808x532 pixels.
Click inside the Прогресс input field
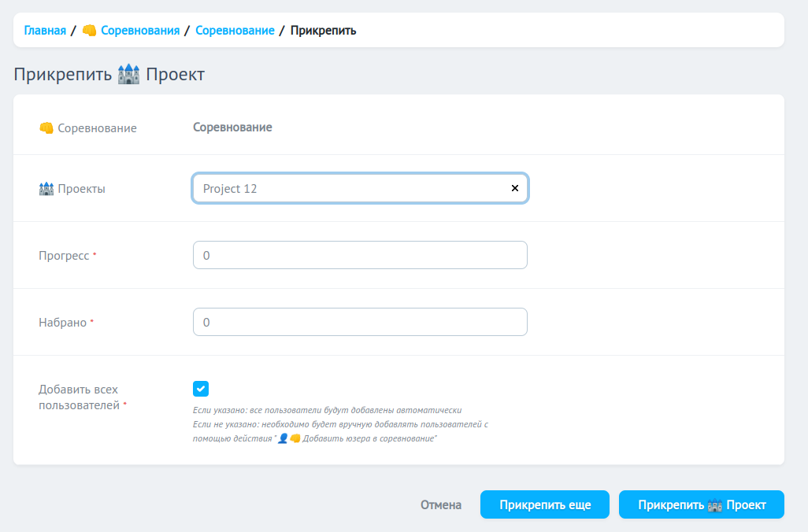(x=360, y=255)
